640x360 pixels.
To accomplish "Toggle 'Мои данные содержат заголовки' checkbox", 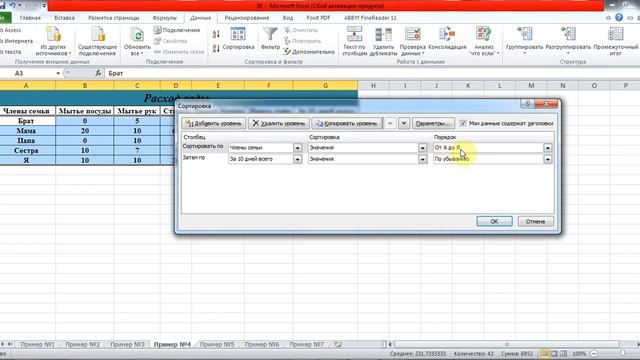I will pos(463,123).
